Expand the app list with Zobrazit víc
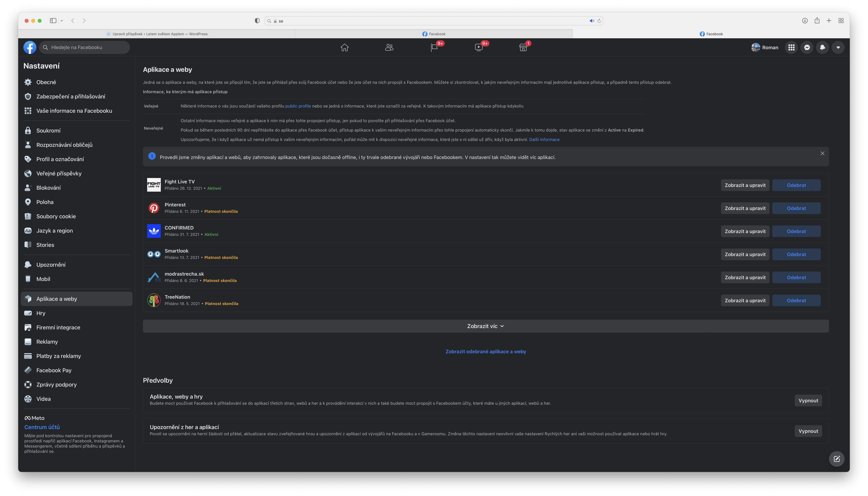Viewport: 868px width, 496px height. [485, 326]
